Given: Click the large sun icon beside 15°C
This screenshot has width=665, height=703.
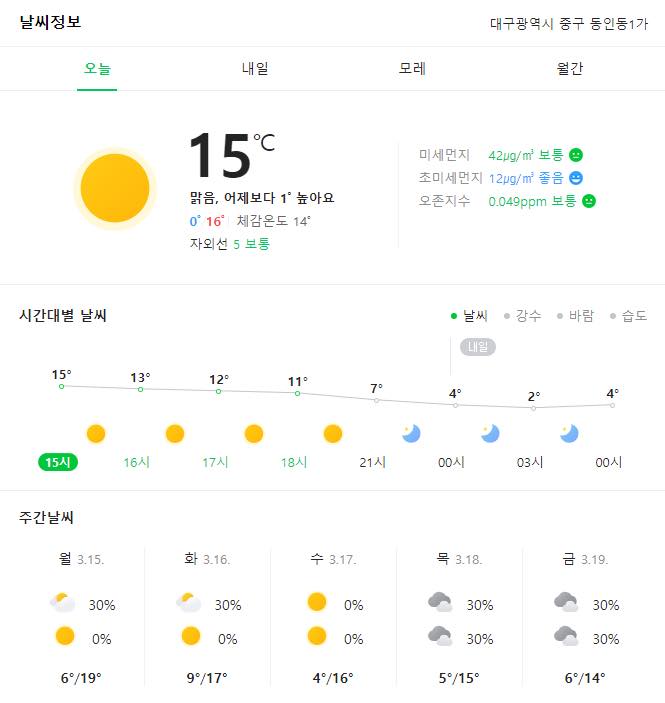Looking at the screenshot, I should (115, 188).
